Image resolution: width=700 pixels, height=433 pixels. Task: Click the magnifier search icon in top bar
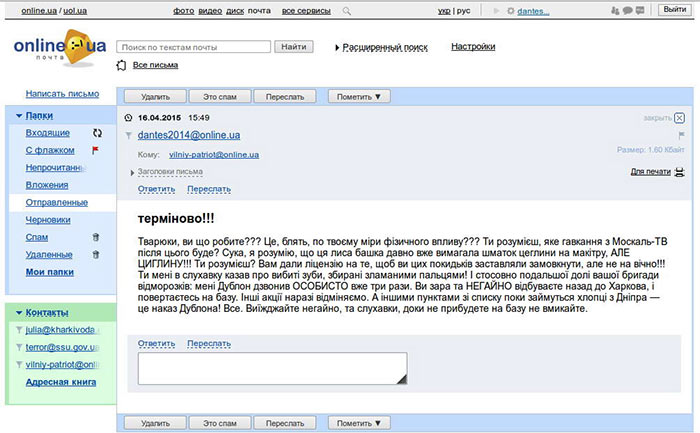(x=346, y=11)
